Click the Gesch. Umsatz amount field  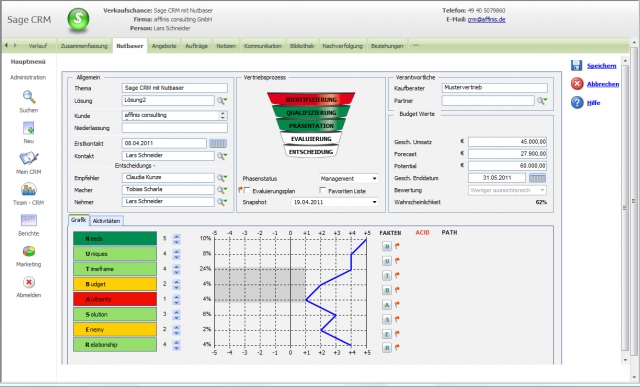507,142
